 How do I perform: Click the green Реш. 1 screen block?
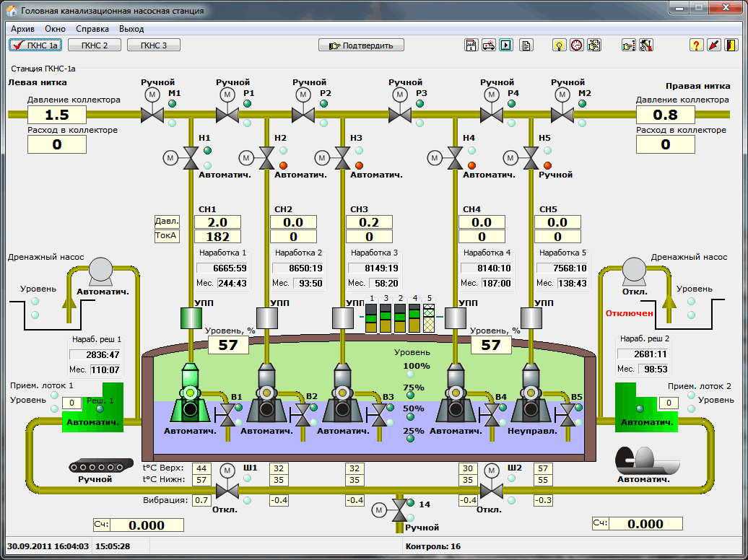click(x=94, y=407)
